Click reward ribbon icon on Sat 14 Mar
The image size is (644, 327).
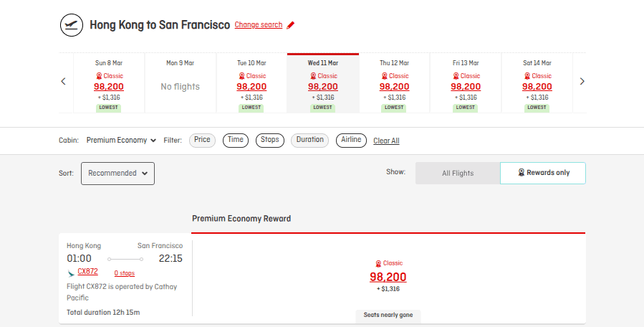click(x=527, y=76)
